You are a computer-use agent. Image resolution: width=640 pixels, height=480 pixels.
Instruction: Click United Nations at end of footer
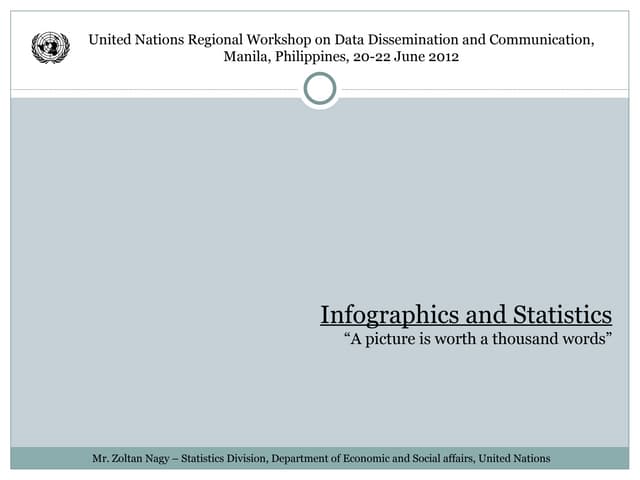tap(514, 458)
